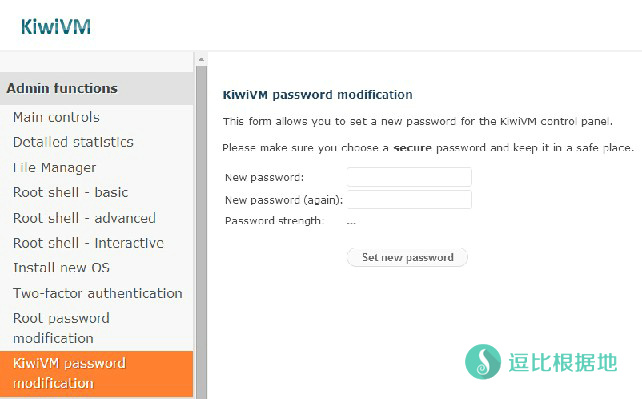This screenshot has width=642, height=399.
Task: Click the scrollbar up arrow
Action: tap(201, 59)
